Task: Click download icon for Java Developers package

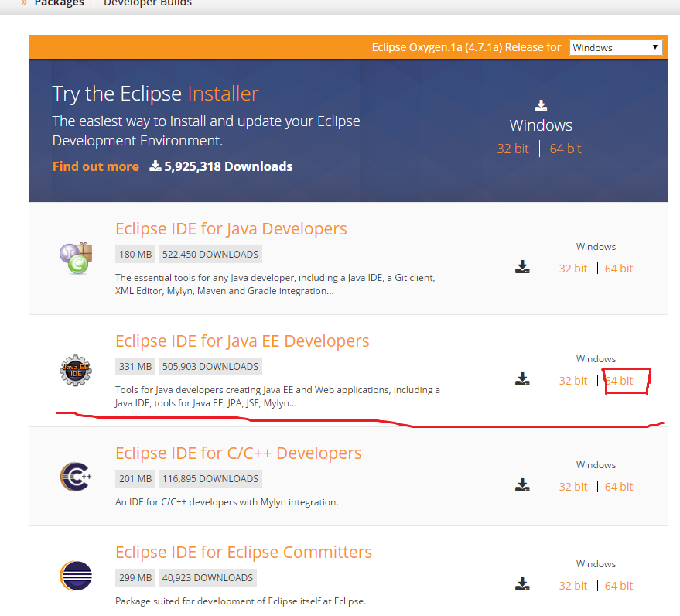Action: 522,267
